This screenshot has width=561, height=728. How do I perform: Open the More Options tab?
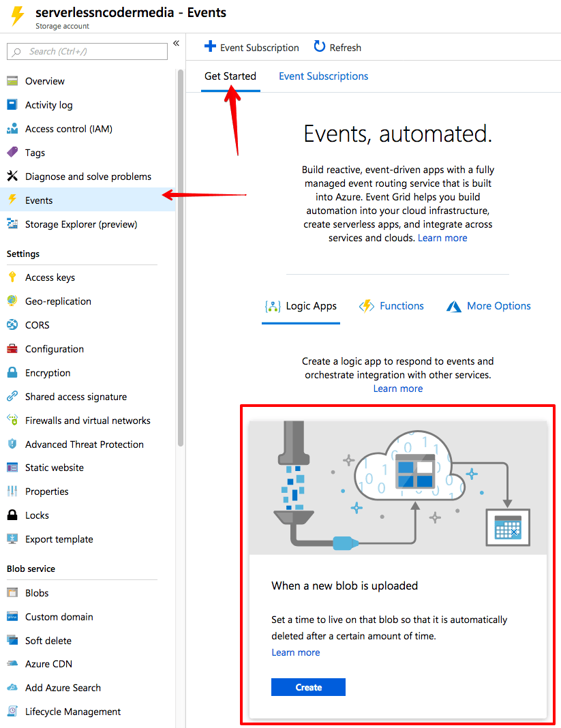click(x=489, y=306)
